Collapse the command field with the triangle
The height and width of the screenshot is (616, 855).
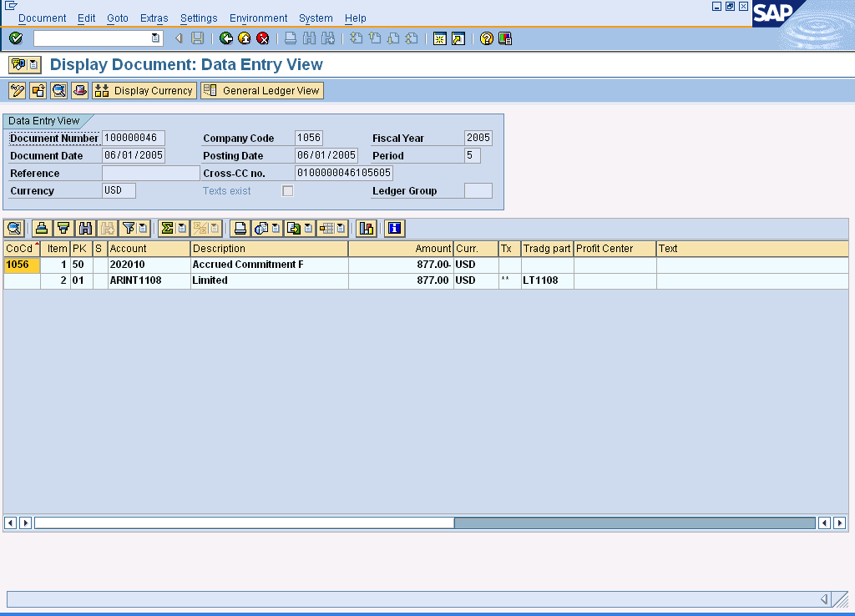click(179, 38)
